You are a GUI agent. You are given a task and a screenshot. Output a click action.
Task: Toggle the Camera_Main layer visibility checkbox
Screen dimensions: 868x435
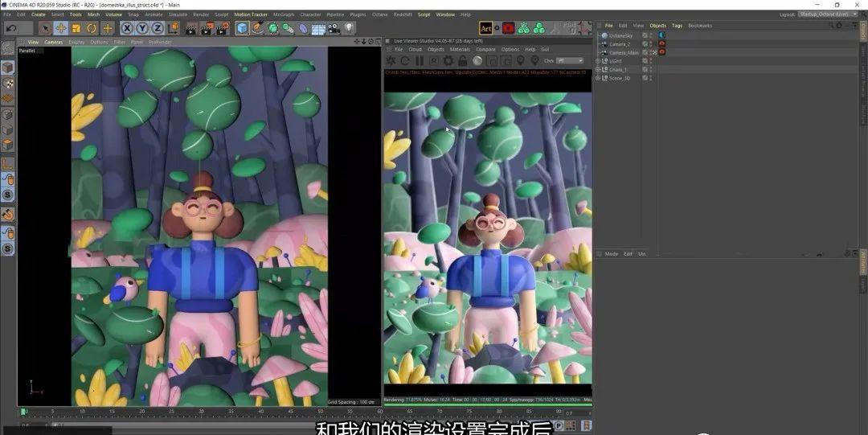[x=645, y=52]
